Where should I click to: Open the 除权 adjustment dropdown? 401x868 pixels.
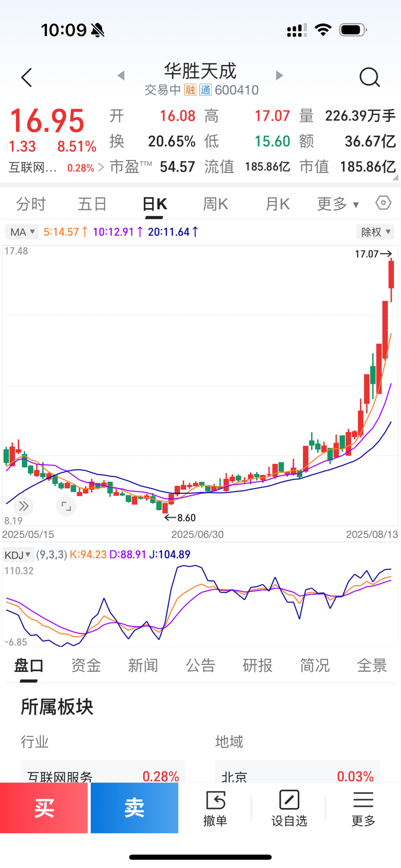375,232
